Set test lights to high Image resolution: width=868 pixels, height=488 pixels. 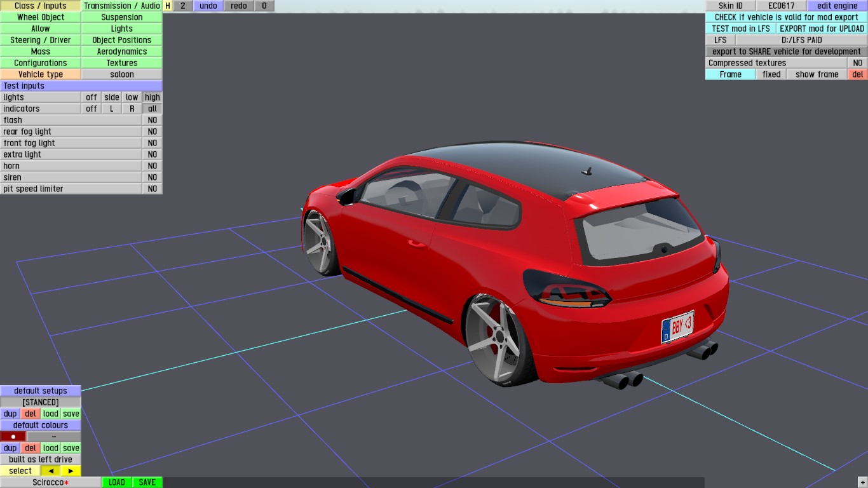pyautogui.click(x=153, y=97)
